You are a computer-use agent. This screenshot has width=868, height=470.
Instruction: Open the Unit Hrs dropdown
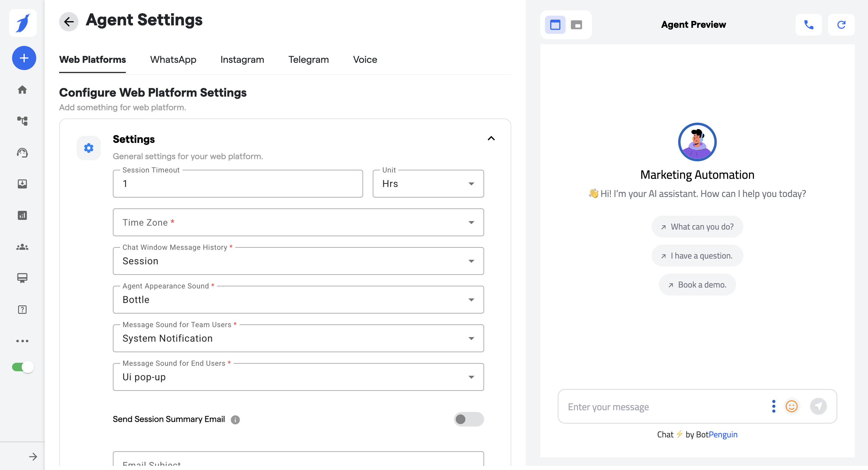tap(428, 184)
